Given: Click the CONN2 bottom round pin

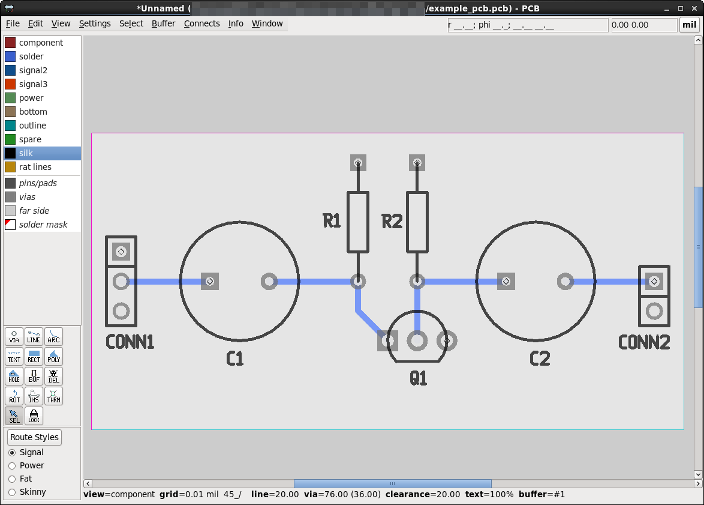Looking at the screenshot, I should (x=654, y=311).
